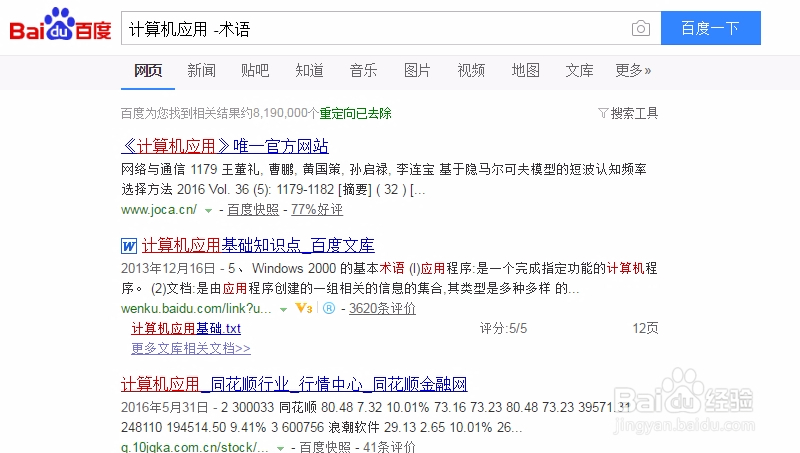Open 计算机应用基础.txt document link

point(186,329)
